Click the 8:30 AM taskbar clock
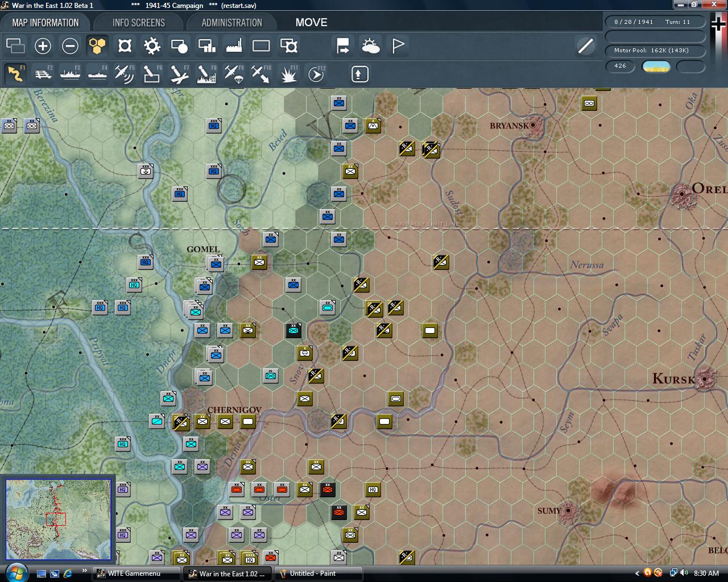The height and width of the screenshot is (582, 728). click(x=706, y=573)
